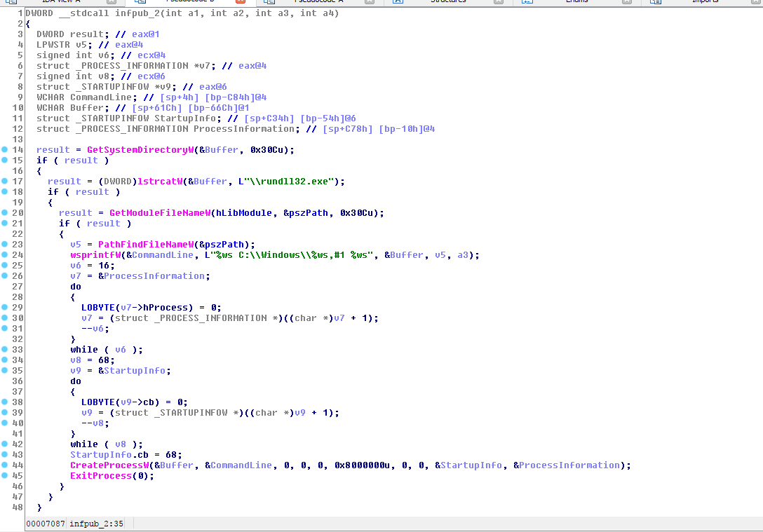The width and height of the screenshot is (763, 532).
Task: Select ExitProcess on line 45
Action: point(100,476)
